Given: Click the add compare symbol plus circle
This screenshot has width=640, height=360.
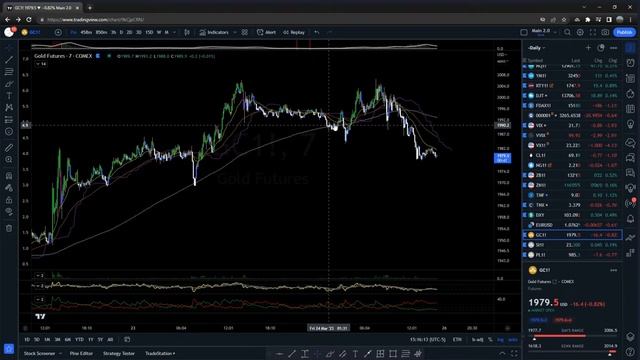Looking at the screenshot, I should pyautogui.click(x=58, y=32).
